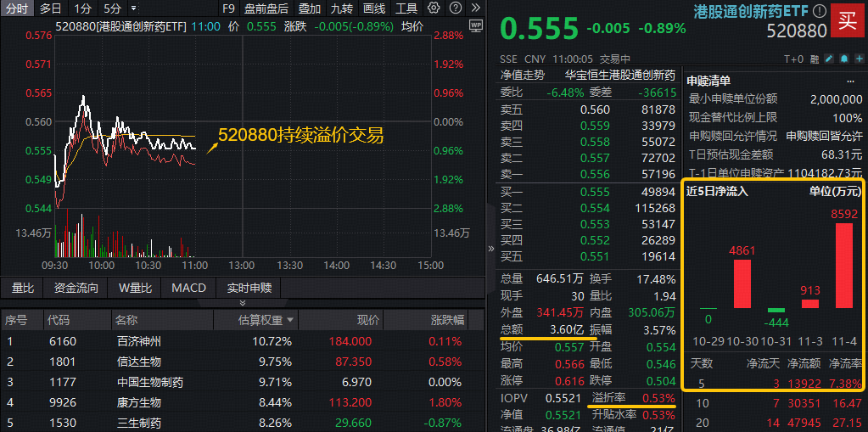Viewport: 868px width, 432px height.
Task: Open the 资金流向 tab
Action: click(x=76, y=288)
